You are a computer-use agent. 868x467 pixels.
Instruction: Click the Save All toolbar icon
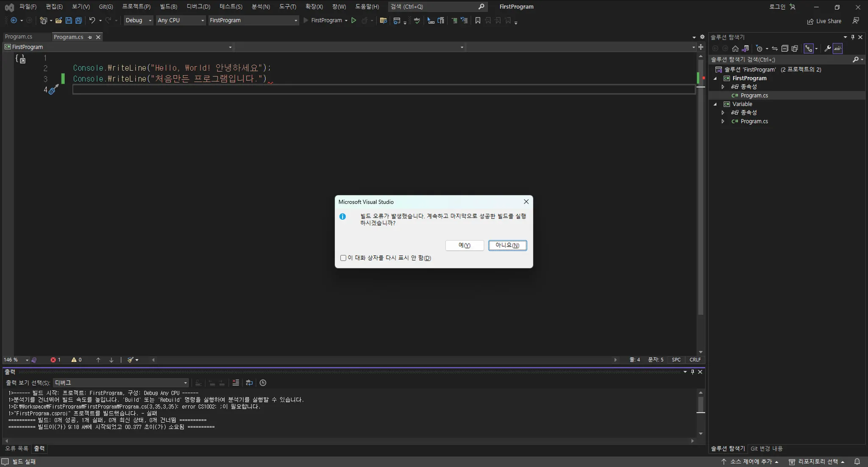(79, 20)
